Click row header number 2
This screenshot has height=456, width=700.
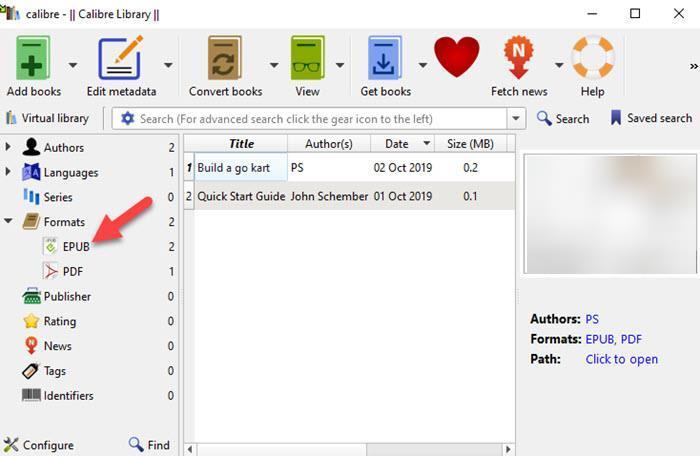[x=189, y=196]
